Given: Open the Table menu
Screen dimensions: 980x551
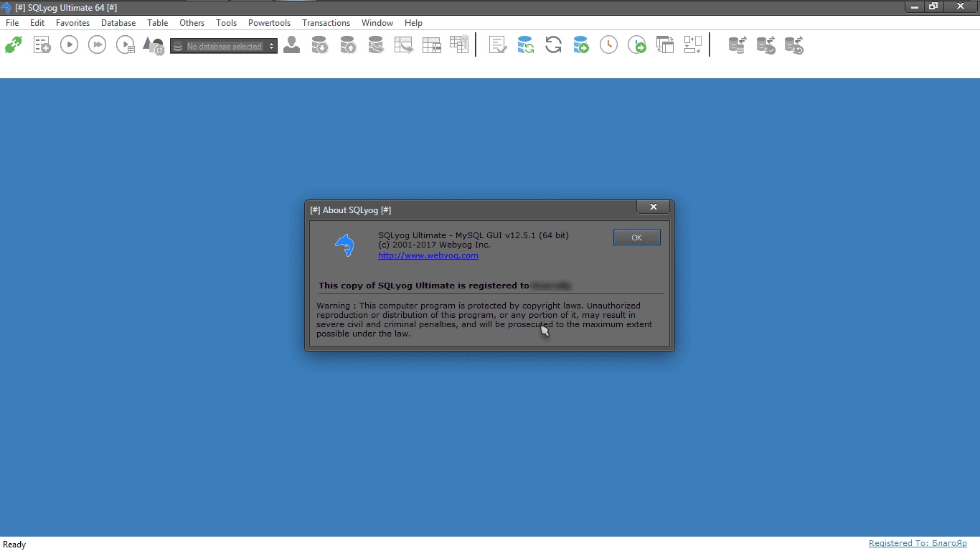Looking at the screenshot, I should click(x=158, y=23).
